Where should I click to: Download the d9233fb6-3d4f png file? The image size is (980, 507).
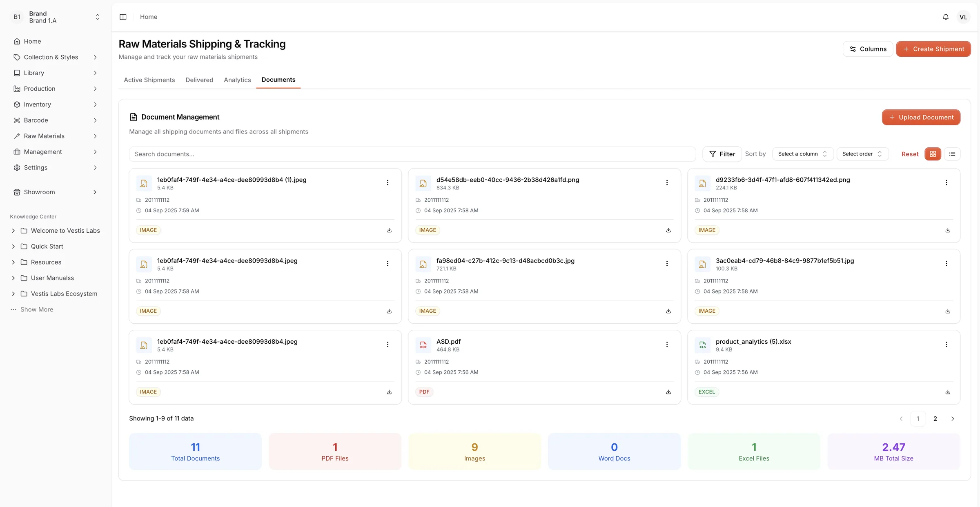[x=948, y=230]
